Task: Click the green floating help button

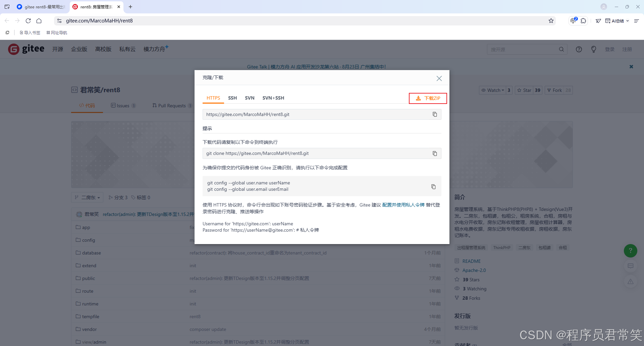Action: pos(631,251)
